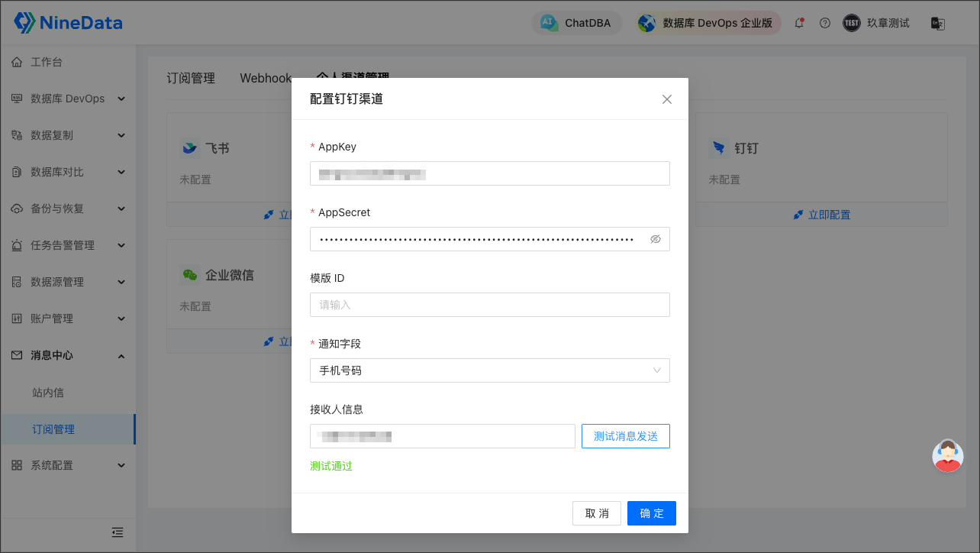Click 未配置 text under 飞书
The image size is (980, 553).
[195, 179]
